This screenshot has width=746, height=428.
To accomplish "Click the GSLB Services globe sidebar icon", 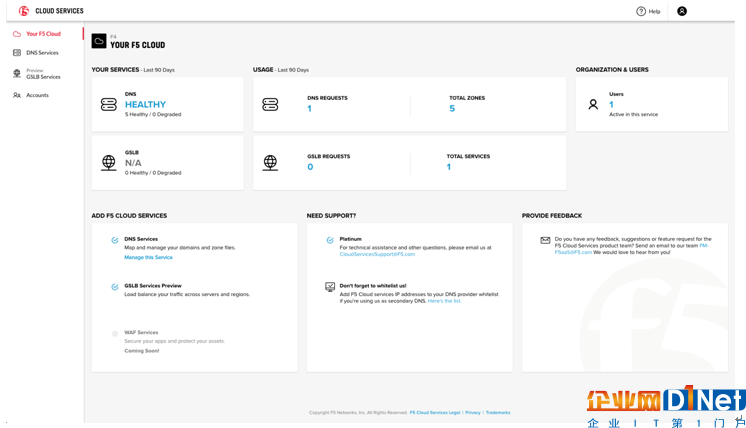I will pyautogui.click(x=17, y=73).
